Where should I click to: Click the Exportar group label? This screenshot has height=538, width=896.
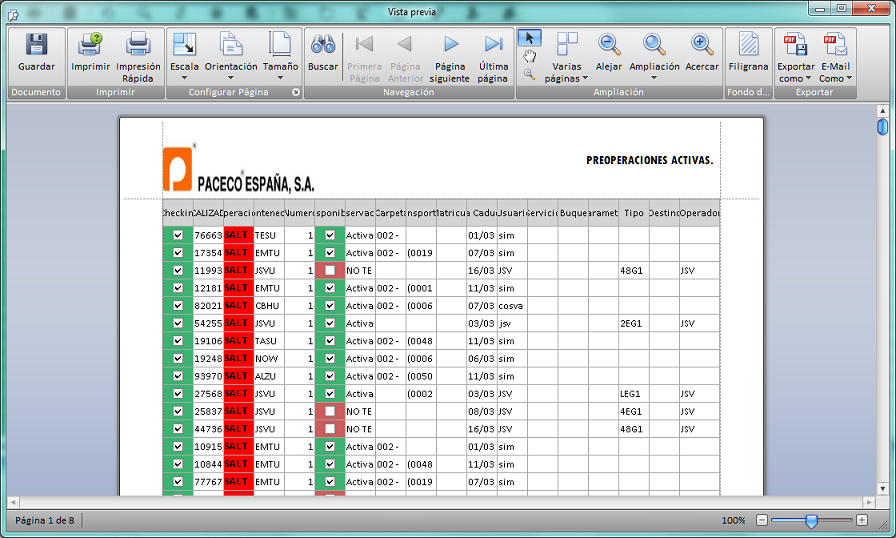(814, 92)
